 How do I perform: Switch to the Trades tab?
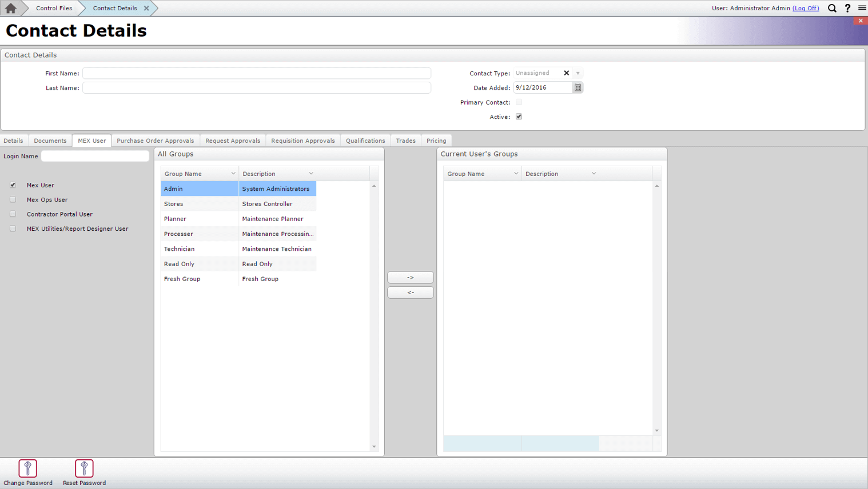tap(406, 141)
